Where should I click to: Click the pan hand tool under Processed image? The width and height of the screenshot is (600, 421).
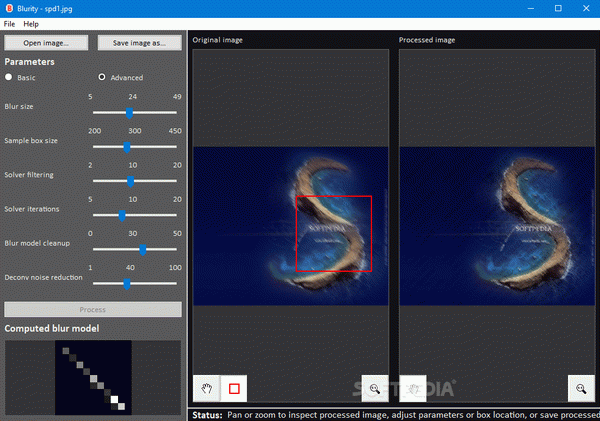tap(413, 388)
